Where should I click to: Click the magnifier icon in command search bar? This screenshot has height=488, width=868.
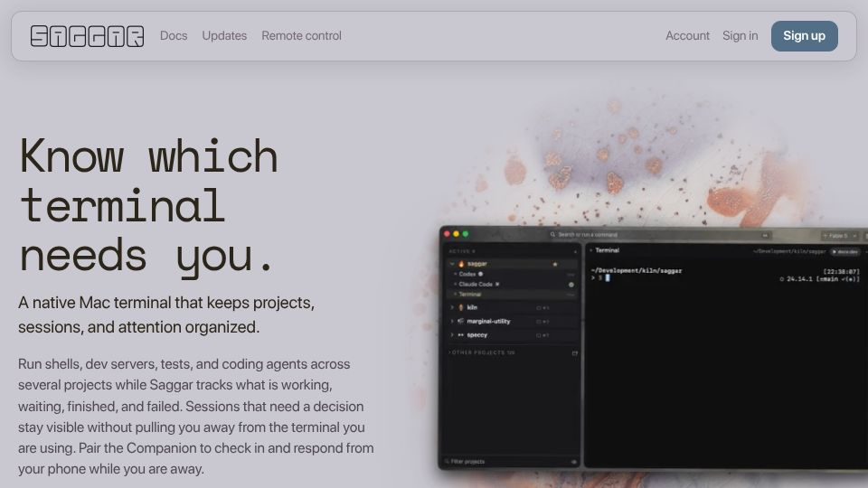click(552, 235)
